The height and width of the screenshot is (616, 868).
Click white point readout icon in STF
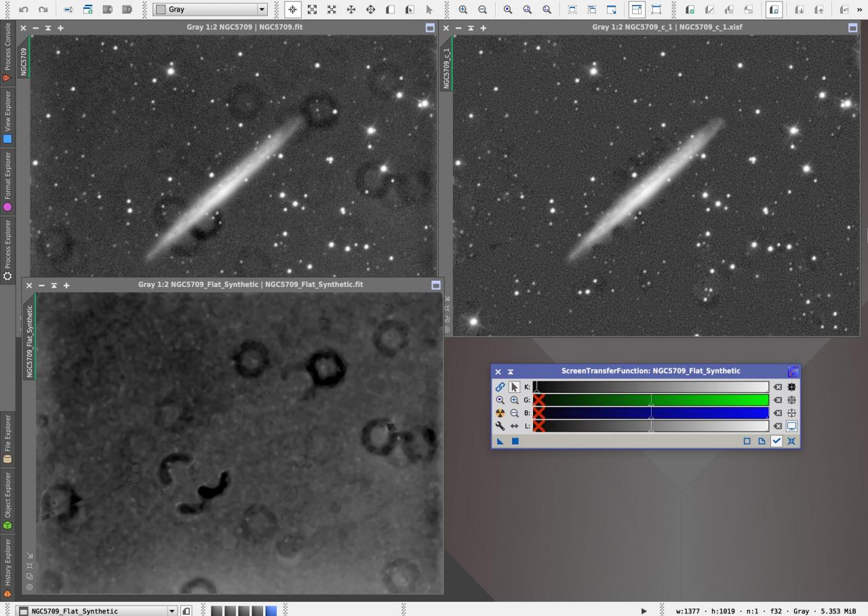791,413
